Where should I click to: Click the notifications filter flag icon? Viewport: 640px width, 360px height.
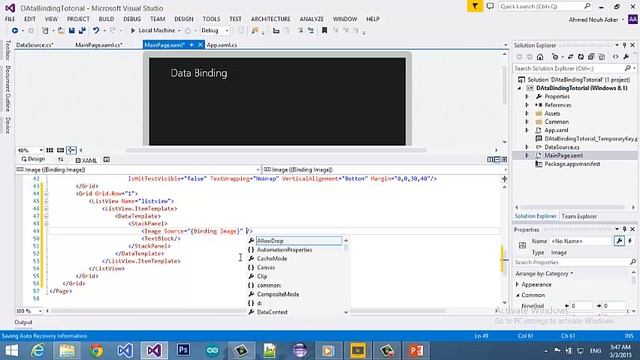tap(475, 6)
